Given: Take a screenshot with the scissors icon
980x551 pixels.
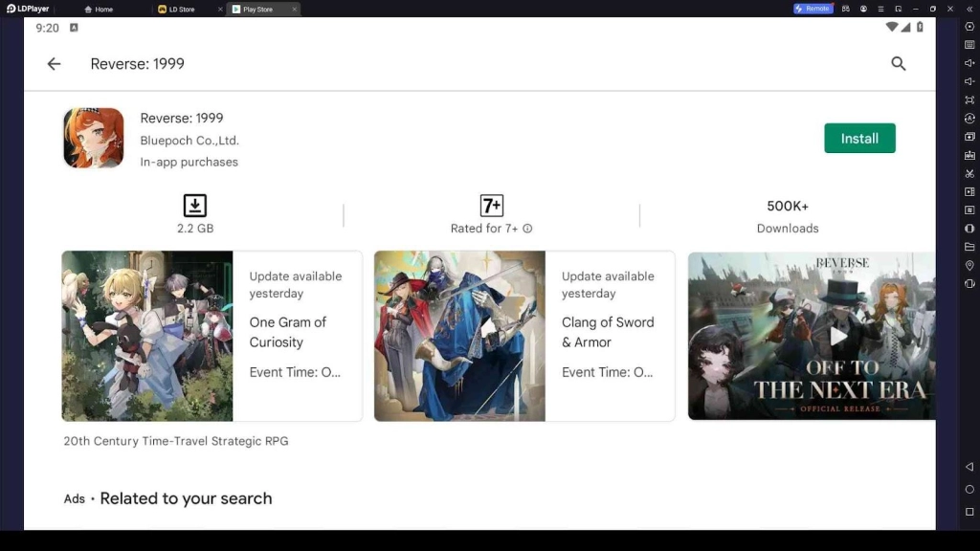Looking at the screenshot, I should coord(969,173).
